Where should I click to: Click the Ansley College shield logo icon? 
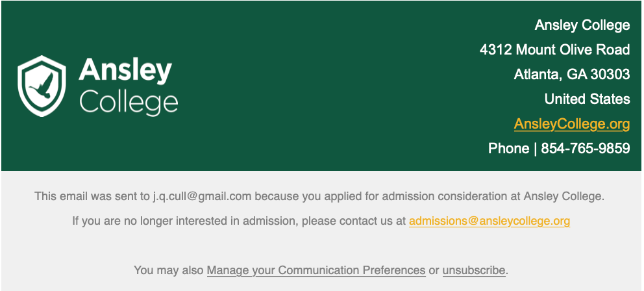click(x=42, y=86)
